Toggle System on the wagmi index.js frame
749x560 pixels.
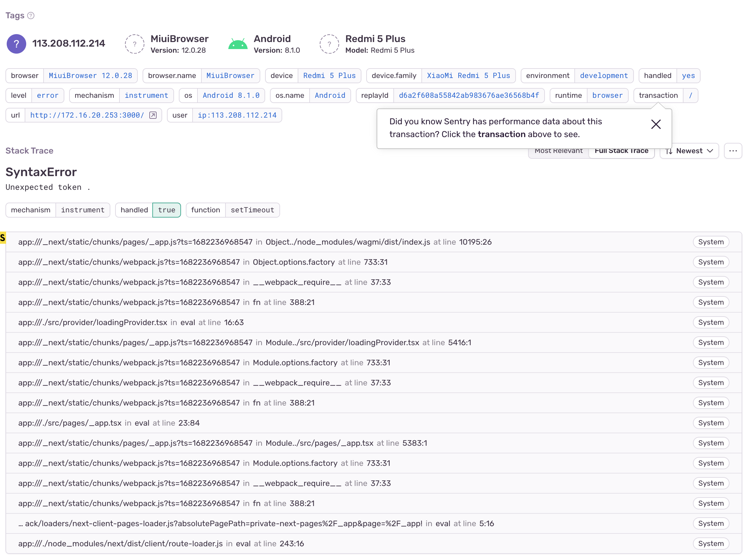click(711, 242)
